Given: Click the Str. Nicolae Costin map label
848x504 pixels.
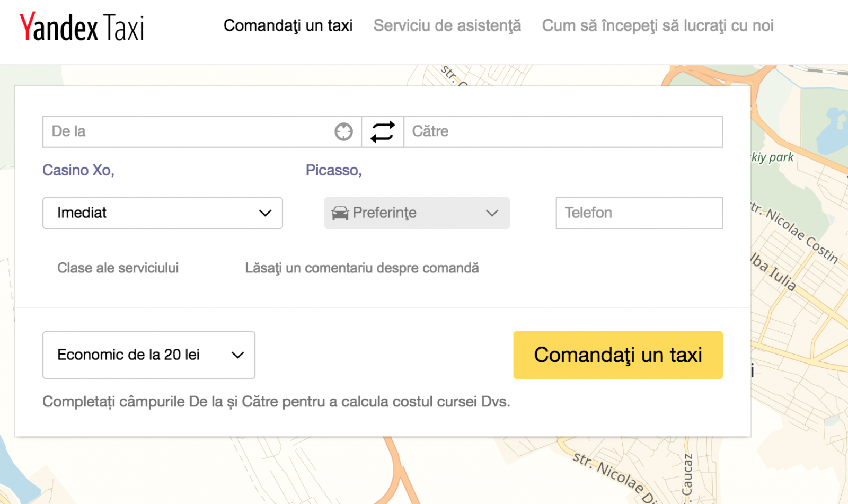Looking at the screenshot, I should click(800, 234).
